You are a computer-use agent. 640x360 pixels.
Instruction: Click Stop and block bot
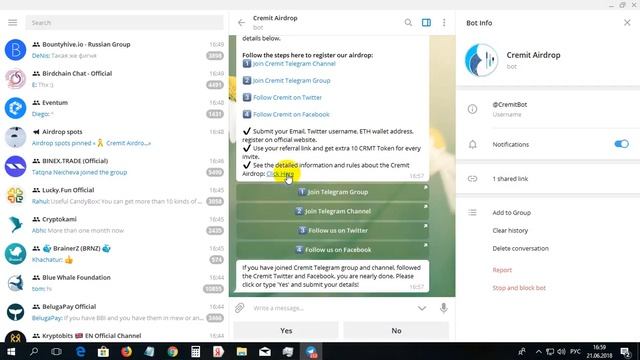[519, 288]
